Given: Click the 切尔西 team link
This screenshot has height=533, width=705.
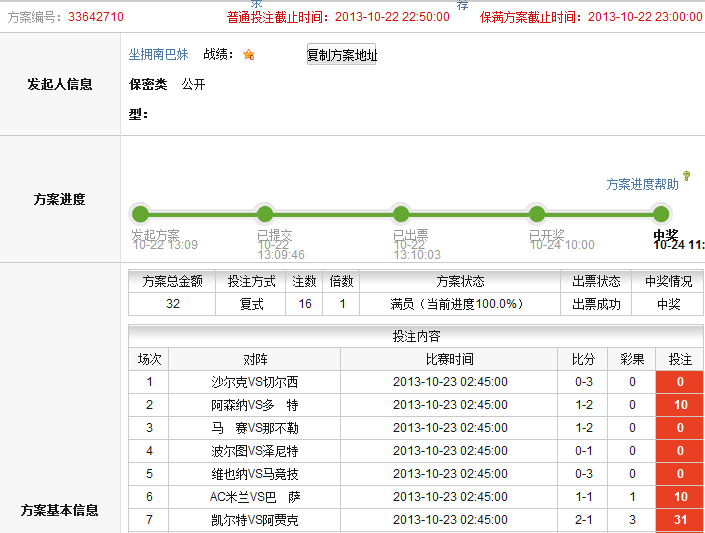Looking at the screenshot, I should pyautogui.click(x=279, y=382).
